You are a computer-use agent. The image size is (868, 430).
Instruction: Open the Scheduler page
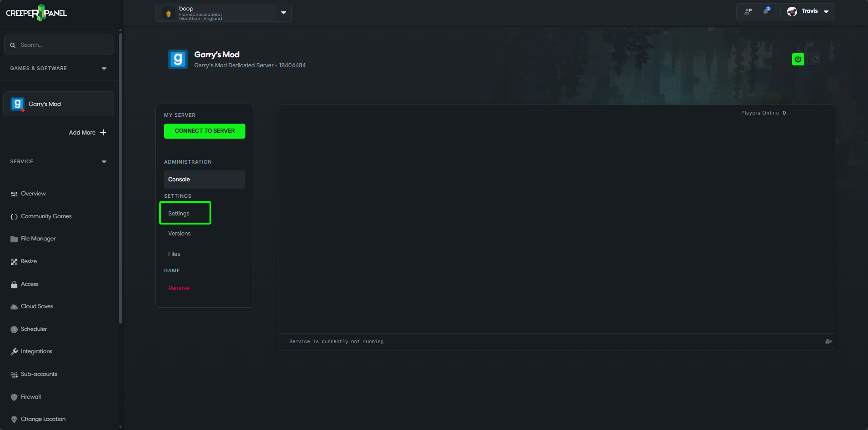point(34,329)
